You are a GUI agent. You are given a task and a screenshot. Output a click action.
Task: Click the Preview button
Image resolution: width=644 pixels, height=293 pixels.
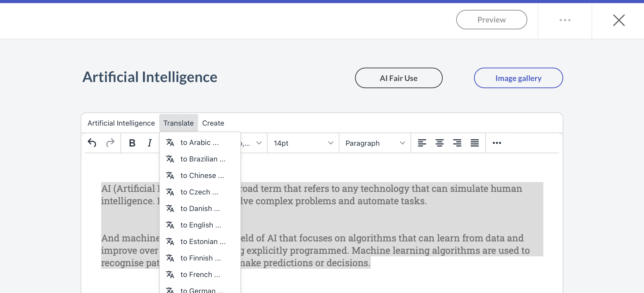click(x=492, y=20)
